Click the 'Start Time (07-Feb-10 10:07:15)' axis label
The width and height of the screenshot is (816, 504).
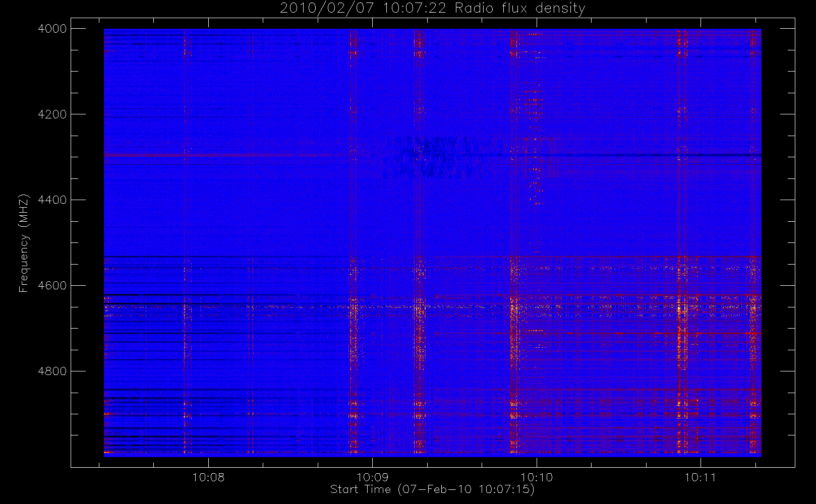432,489
